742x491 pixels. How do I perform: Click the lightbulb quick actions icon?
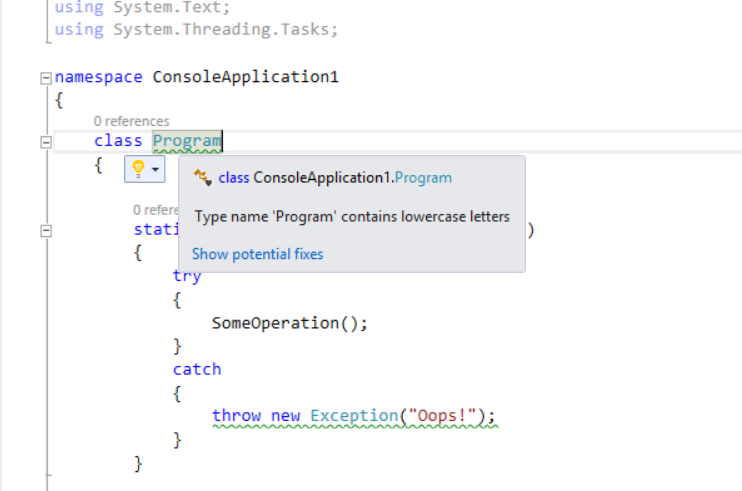(138, 169)
